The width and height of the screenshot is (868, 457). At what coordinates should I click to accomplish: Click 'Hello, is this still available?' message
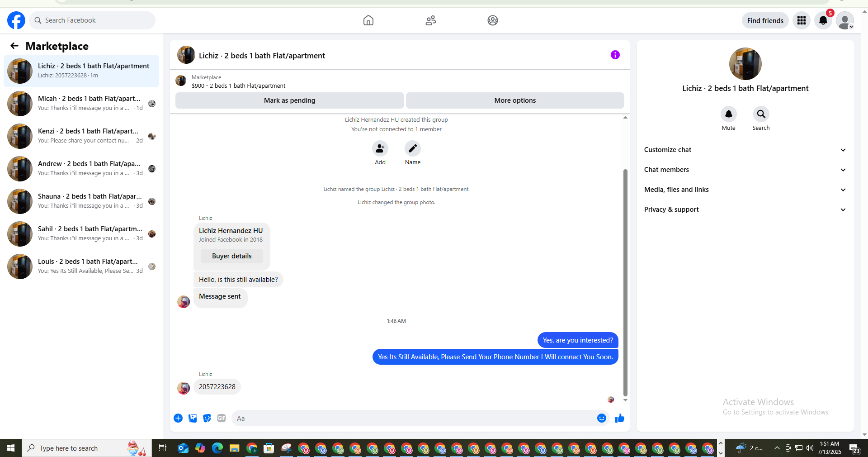(238, 280)
